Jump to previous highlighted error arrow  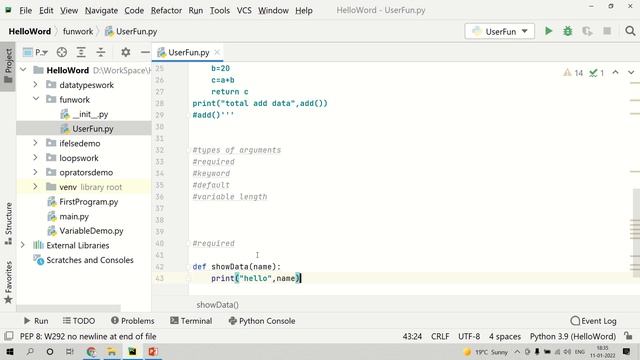tap(616, 72)
